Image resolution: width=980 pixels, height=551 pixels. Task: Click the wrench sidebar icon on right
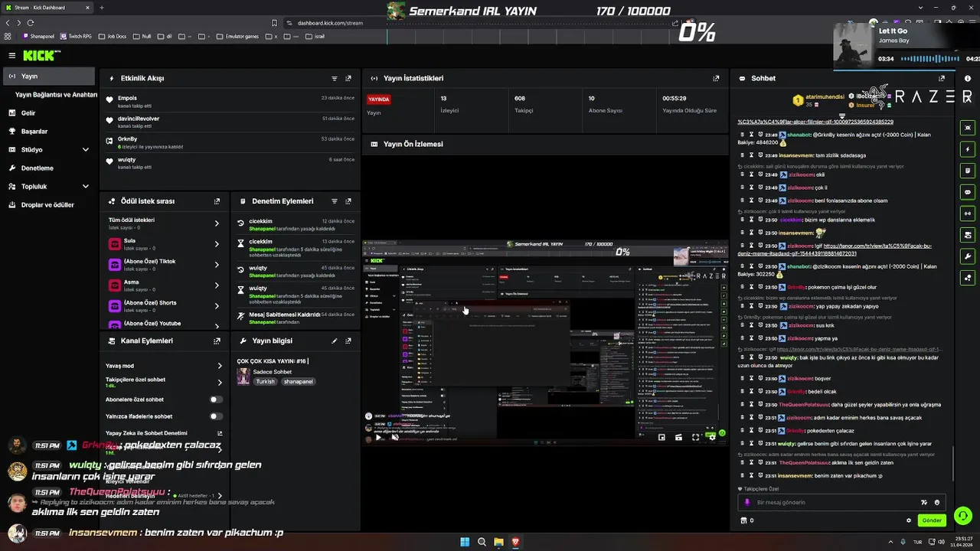click(x=968, y=256)
